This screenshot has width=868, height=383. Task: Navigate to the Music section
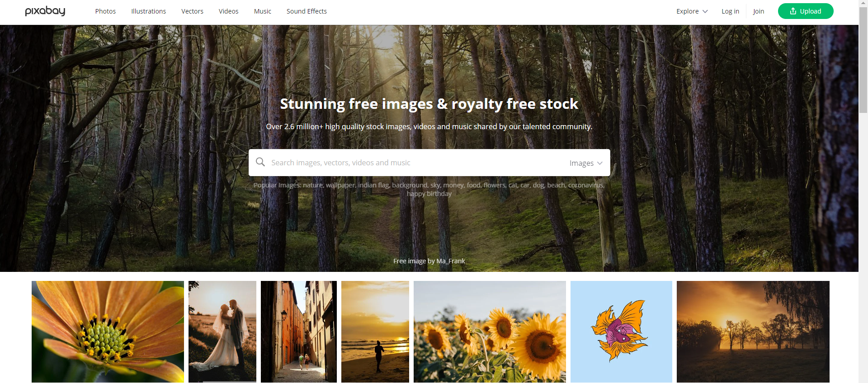pos(263,11)
